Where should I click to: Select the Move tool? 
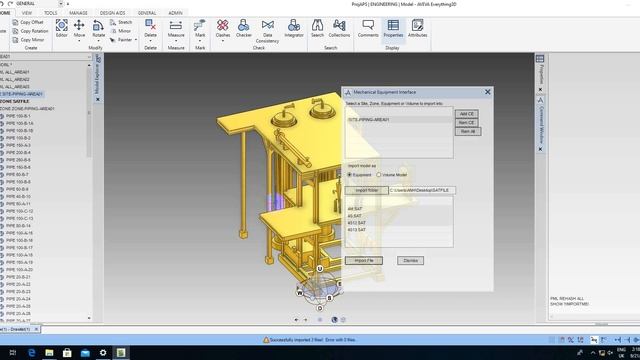[79, 28]
